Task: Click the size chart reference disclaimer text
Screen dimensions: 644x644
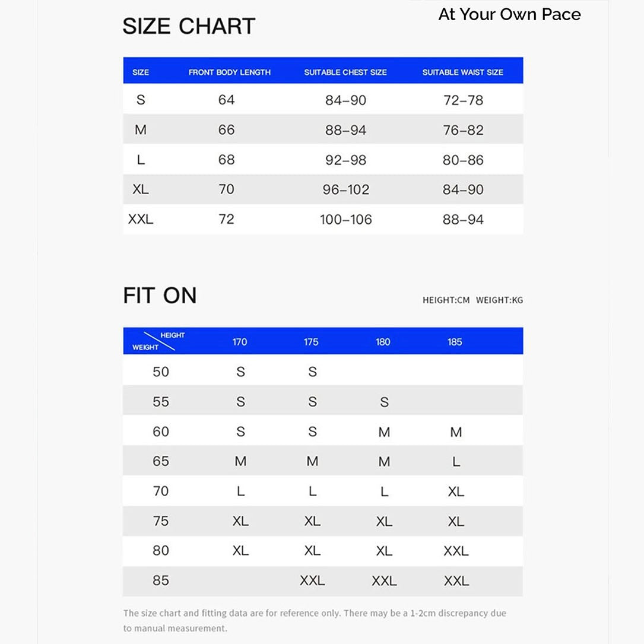Action: (x=315, y=620)
